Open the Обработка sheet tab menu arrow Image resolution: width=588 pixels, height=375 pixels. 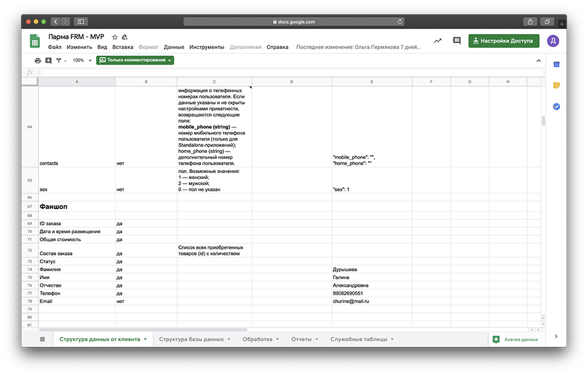(277, 339)
